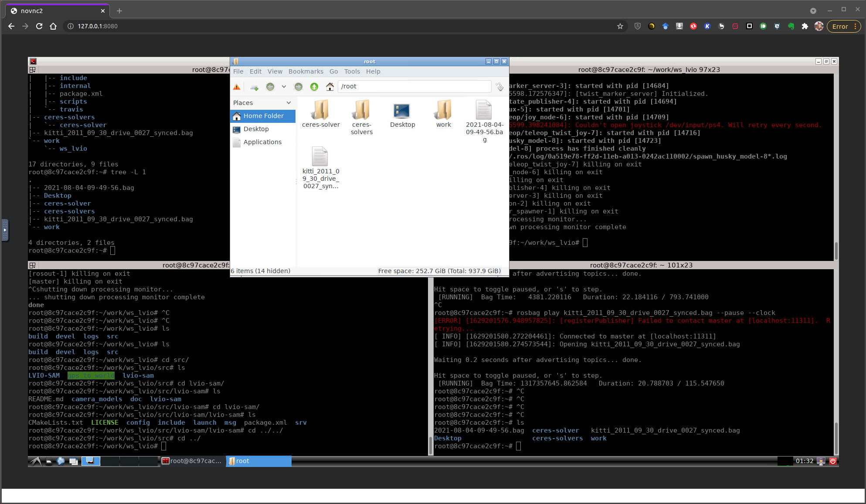Click the Desktop entry in sidebar
The width and height of the screenshot is (866, 504).
click(x=256, y=129)
